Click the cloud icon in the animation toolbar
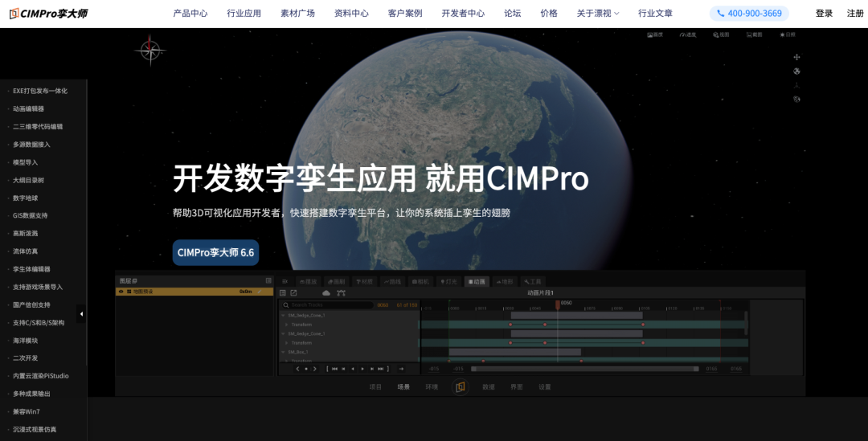 (x=326, y=292)
